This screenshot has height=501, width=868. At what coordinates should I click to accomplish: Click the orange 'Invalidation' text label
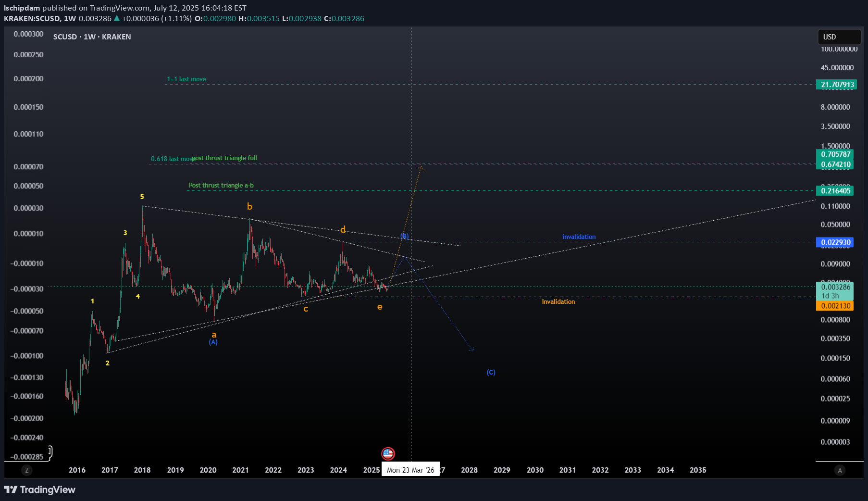click(x=558, y=301)
